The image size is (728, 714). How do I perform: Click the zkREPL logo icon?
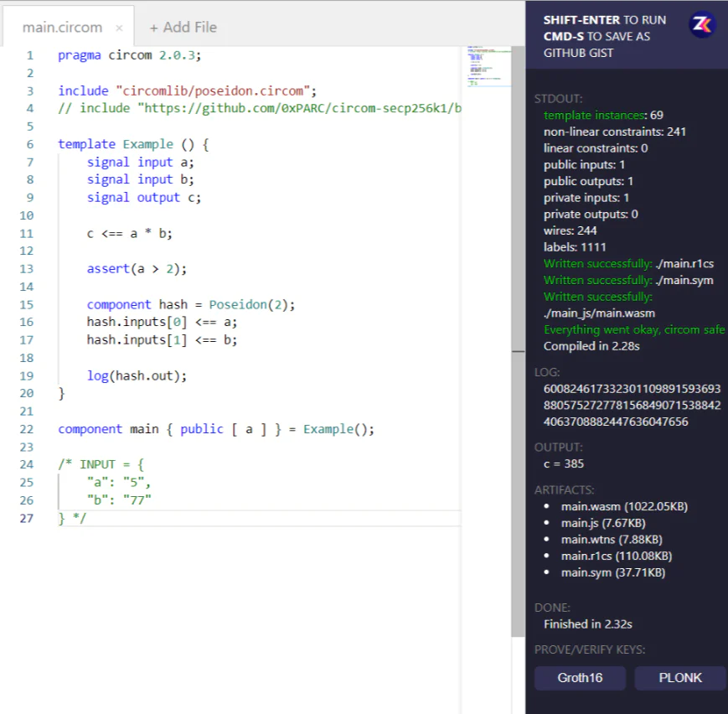click(x=702, y=24)
